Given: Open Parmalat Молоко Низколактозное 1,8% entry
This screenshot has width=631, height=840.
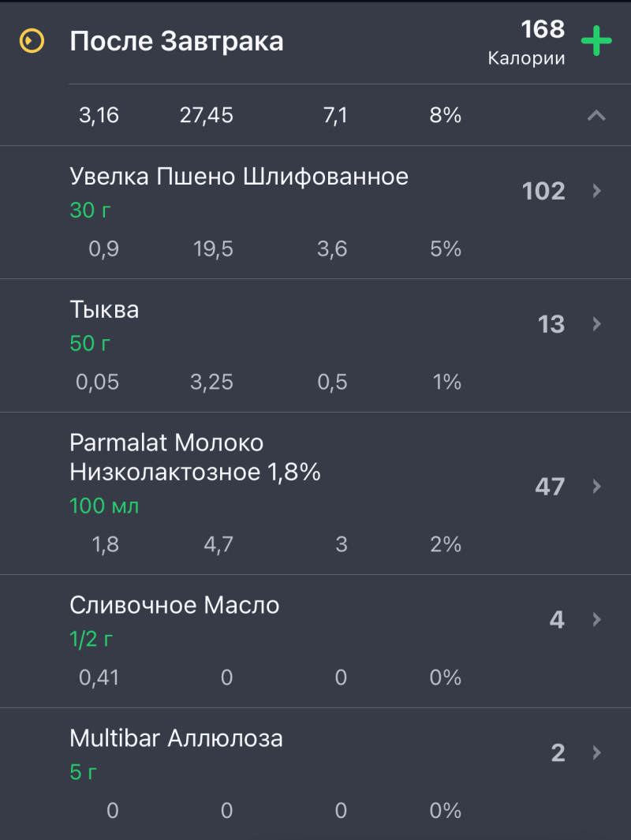Looking at the screenshot, I should coord(195,457).
